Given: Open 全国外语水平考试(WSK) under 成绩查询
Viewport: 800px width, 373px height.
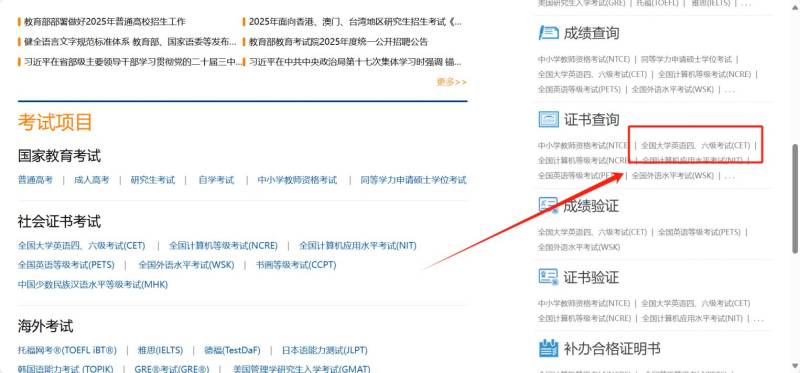Looking at the screenshot, I should coord(672,89).
